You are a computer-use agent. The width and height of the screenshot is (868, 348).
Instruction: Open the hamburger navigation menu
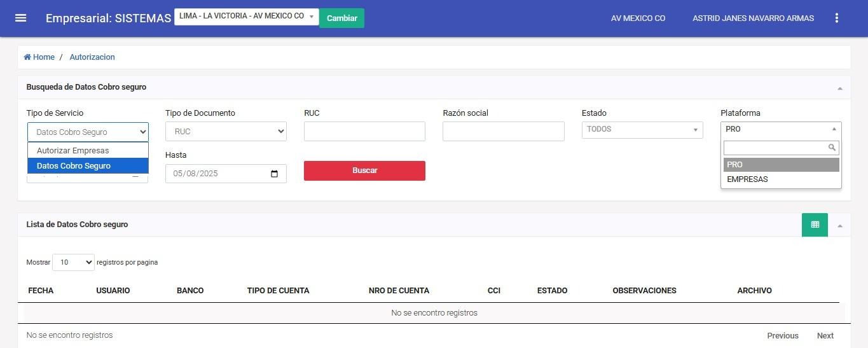pyautogui.click(x=20, y=18)
